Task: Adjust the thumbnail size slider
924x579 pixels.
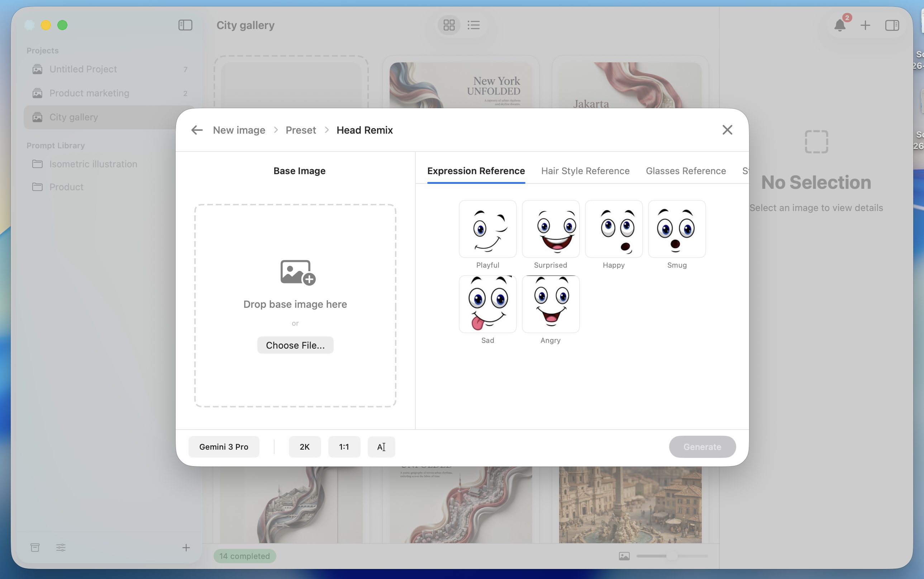Action: pyautogui.click(x=672, y=556)
